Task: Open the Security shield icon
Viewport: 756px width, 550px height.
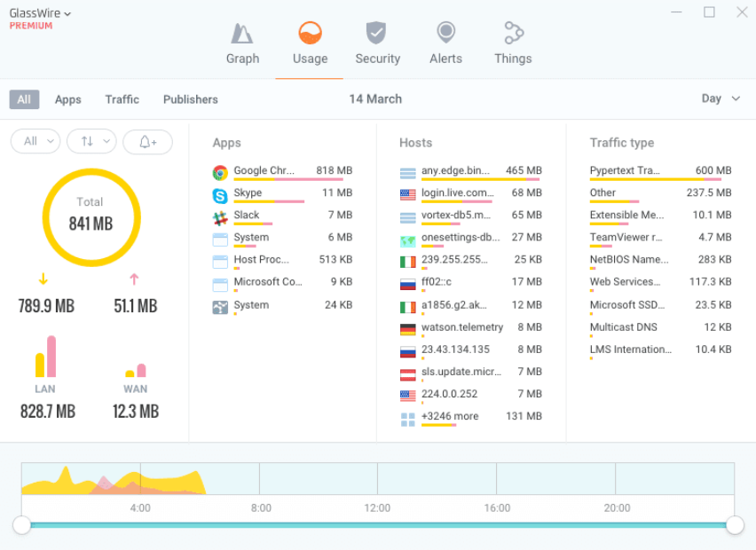Action: (376, 33)
